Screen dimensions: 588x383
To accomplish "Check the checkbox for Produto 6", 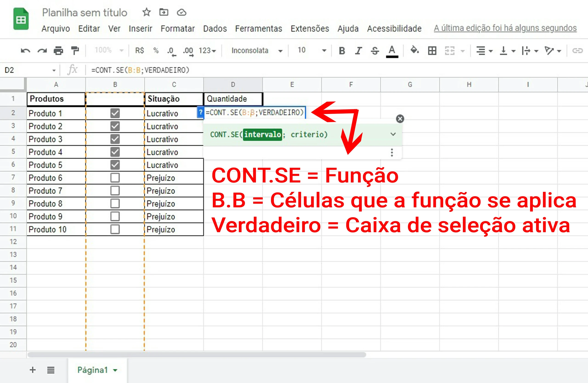I will (x=115, y=178).
